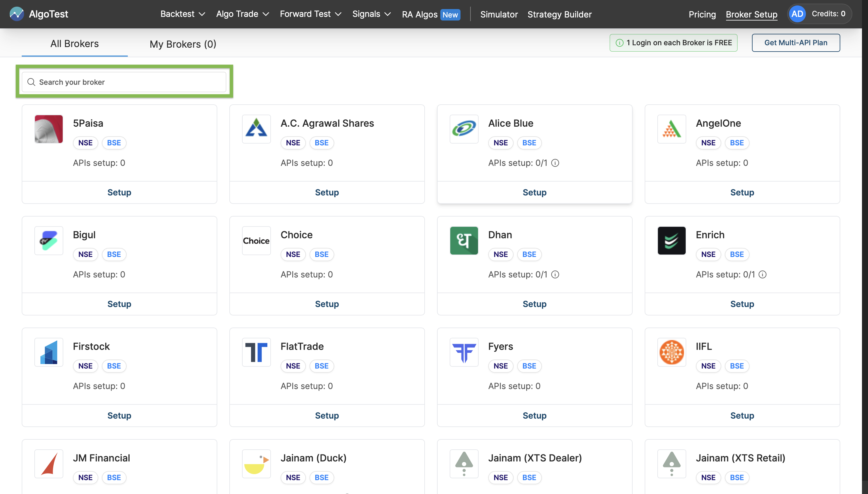
Task: Click the JM Financial broker name
Action: pyautogui.click(x=101, y=458)
